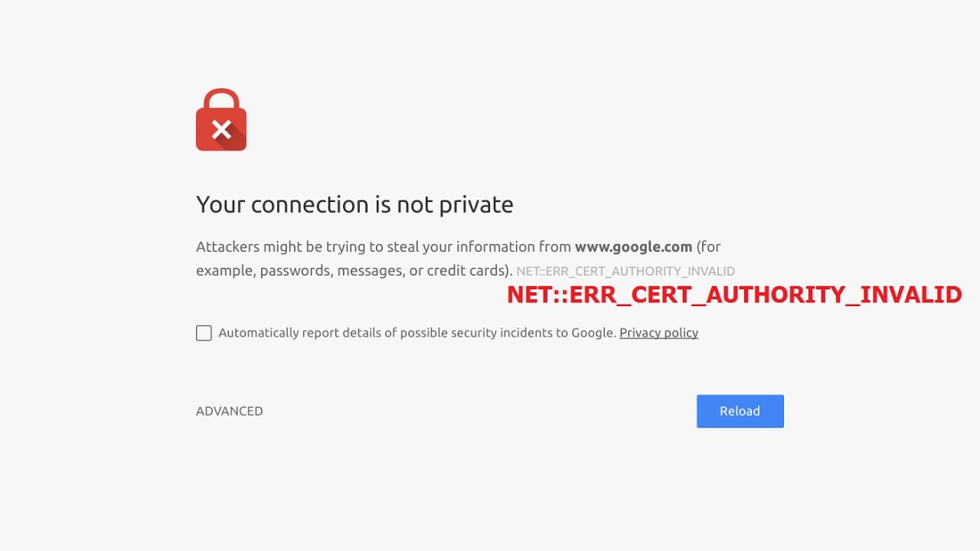Enable automatic security incident reporting checkbox
The width and height of the screenshot is (980, 551).
click(x=204, y=333)
